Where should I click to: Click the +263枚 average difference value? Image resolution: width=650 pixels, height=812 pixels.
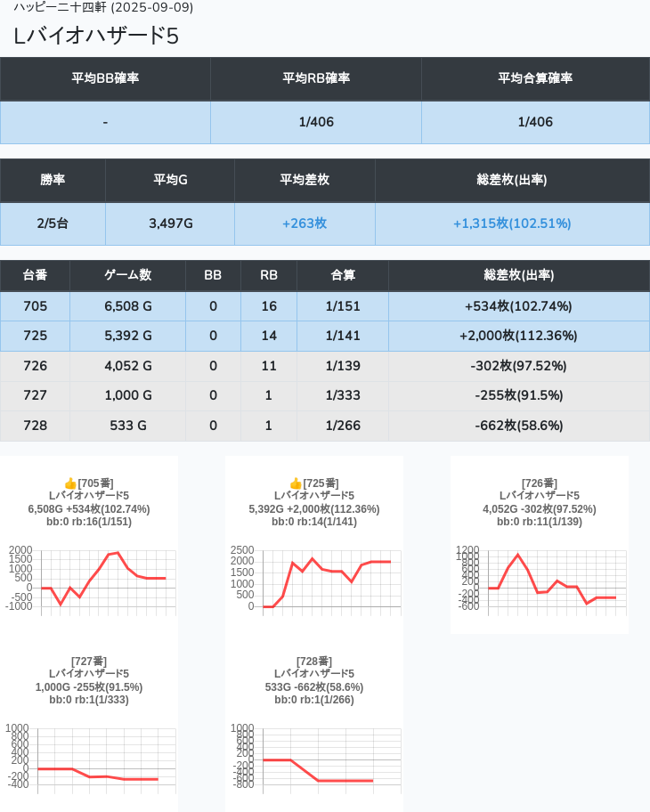(x=305, y=223)
